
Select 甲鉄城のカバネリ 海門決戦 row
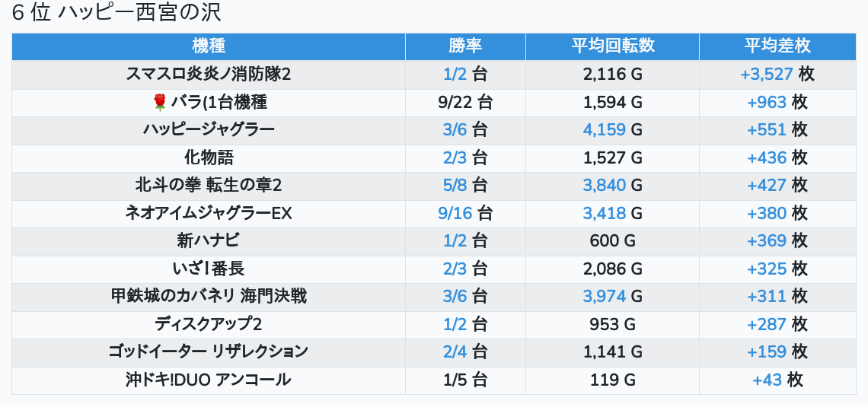(209, 296)
